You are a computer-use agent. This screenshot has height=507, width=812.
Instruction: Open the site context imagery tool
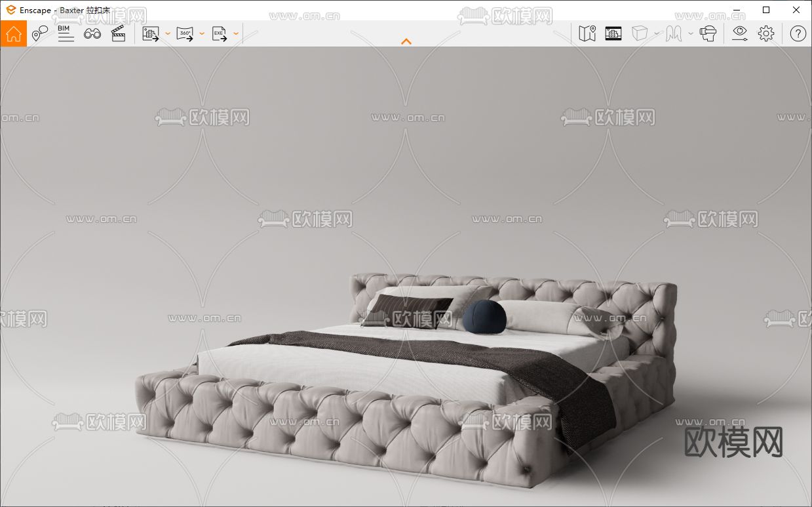613,33
